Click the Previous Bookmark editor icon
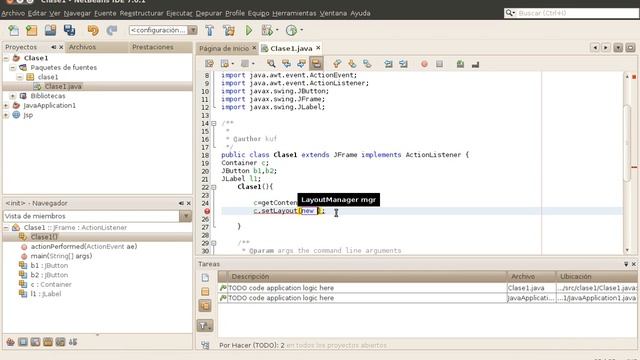Image resolution: width=640 pixels, height=360 pixels. click(337, 64)
